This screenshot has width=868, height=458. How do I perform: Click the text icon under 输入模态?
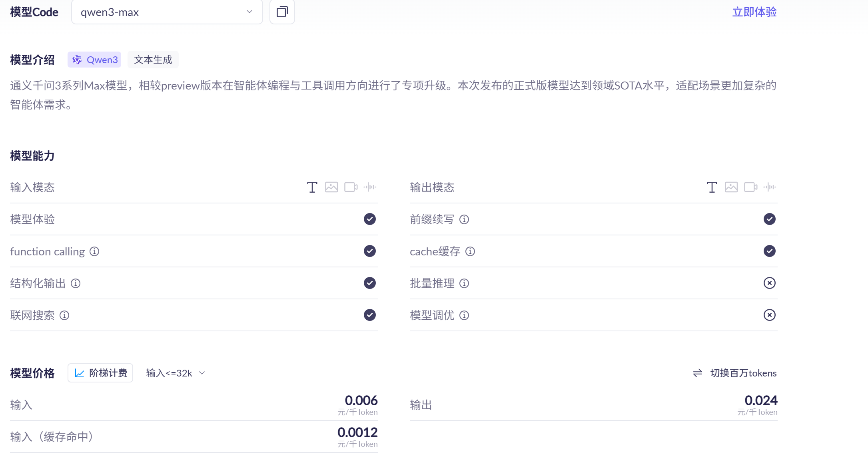coord(312,187)
